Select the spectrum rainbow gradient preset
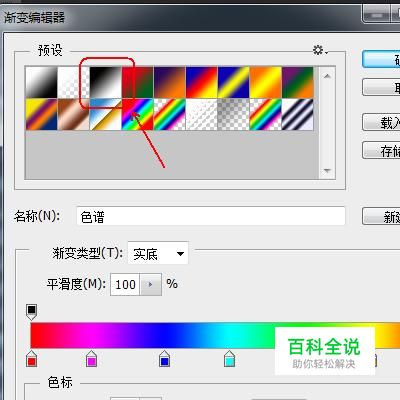The width and height of the screenshot is (400, 400). (x=138, y=114)
